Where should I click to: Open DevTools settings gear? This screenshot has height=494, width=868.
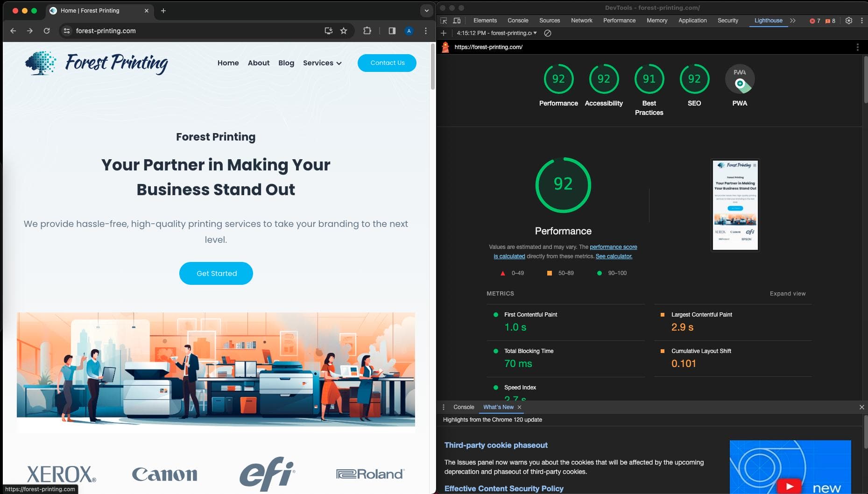[848, 21]
